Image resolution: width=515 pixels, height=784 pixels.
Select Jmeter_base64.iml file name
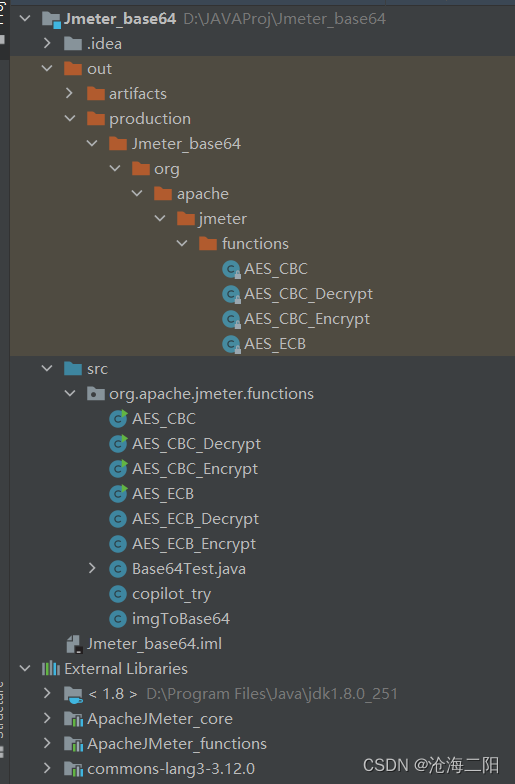click(154, 644)
